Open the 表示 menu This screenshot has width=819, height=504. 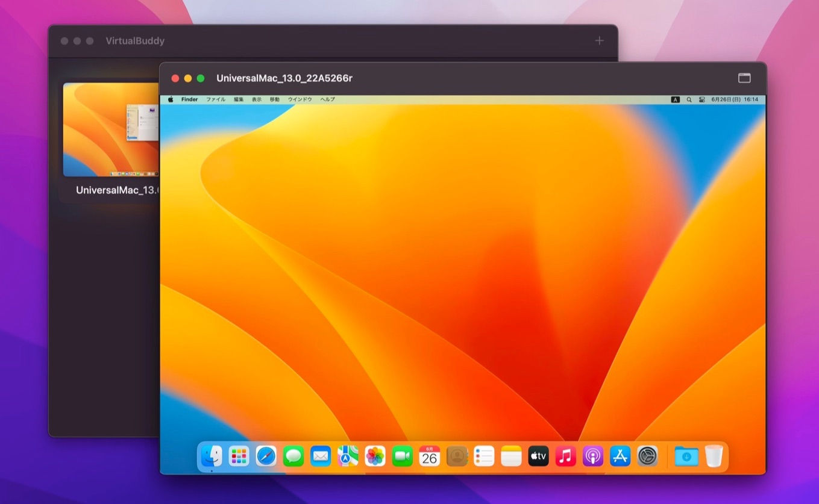coord(257,99)
